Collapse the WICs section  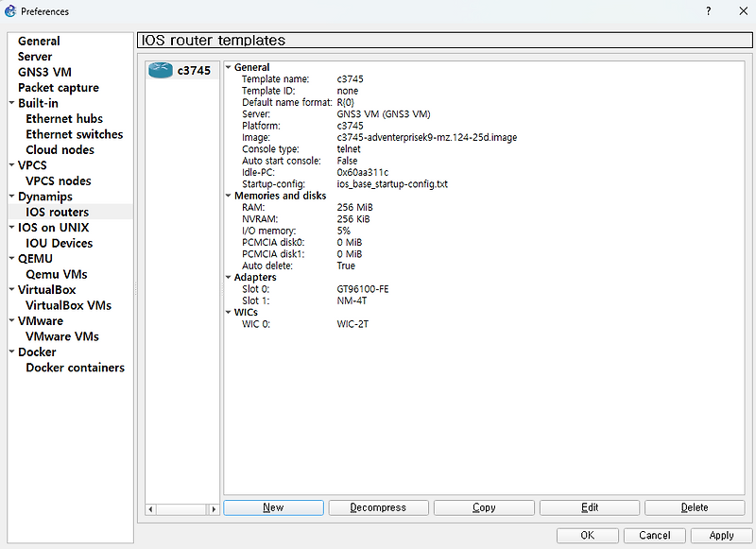coord(227,313)
